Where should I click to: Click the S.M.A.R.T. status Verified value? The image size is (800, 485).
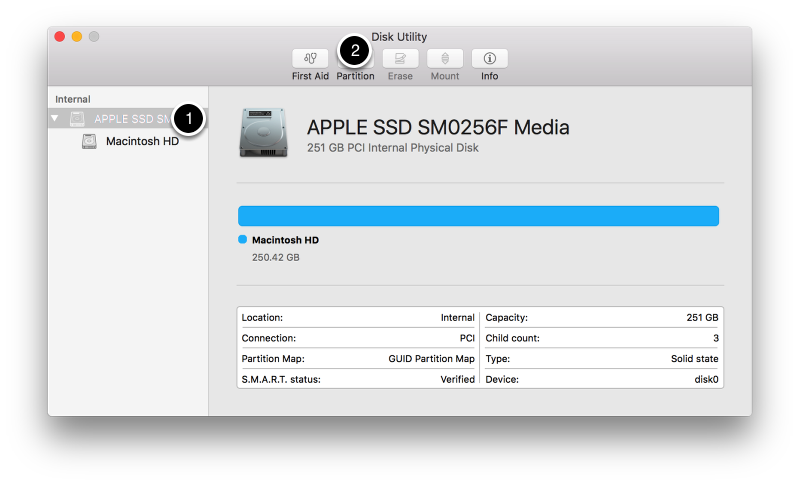coord(457,380)
